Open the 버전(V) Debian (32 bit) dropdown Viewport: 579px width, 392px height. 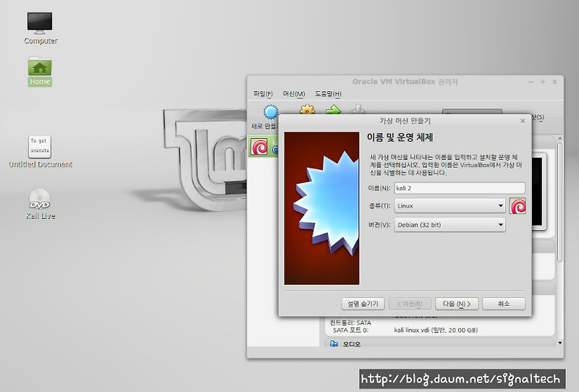pyautogui.click(x=449, y=225)
